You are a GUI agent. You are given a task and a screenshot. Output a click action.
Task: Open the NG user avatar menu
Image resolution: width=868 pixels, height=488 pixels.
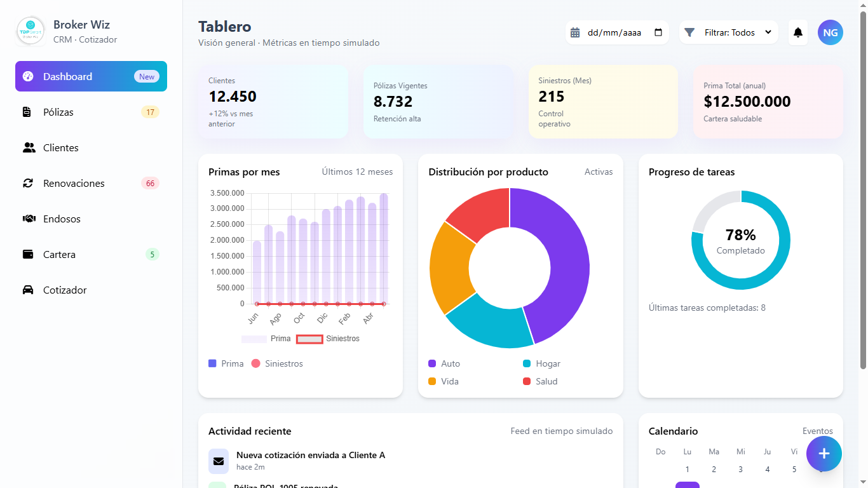830,32
